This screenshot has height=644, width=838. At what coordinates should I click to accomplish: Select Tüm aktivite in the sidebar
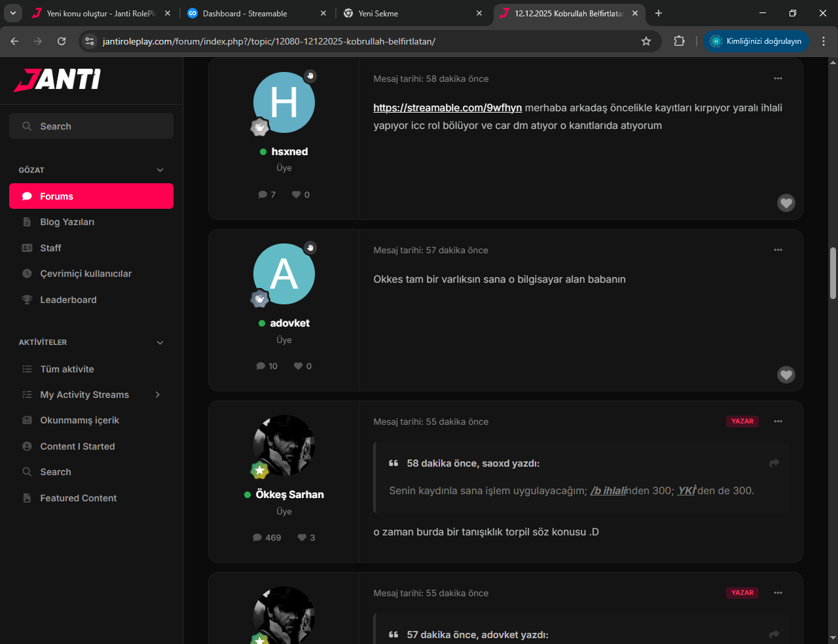point(91,369)
